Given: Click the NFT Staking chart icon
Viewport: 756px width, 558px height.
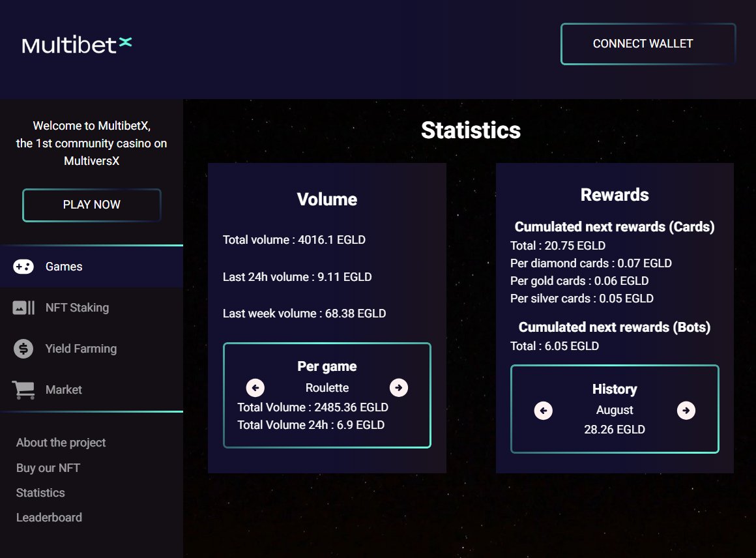Looking at the screenshot, I should (23, 307).
